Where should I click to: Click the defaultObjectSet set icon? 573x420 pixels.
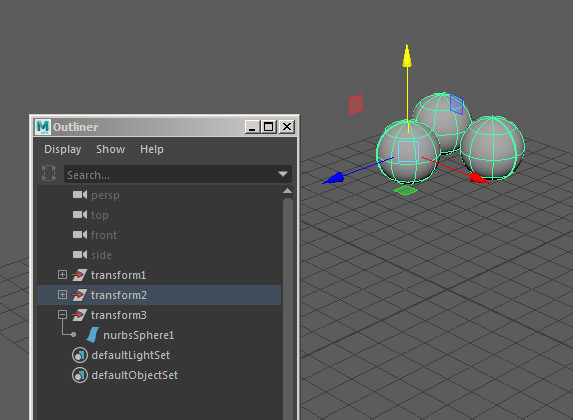point(80,375)
